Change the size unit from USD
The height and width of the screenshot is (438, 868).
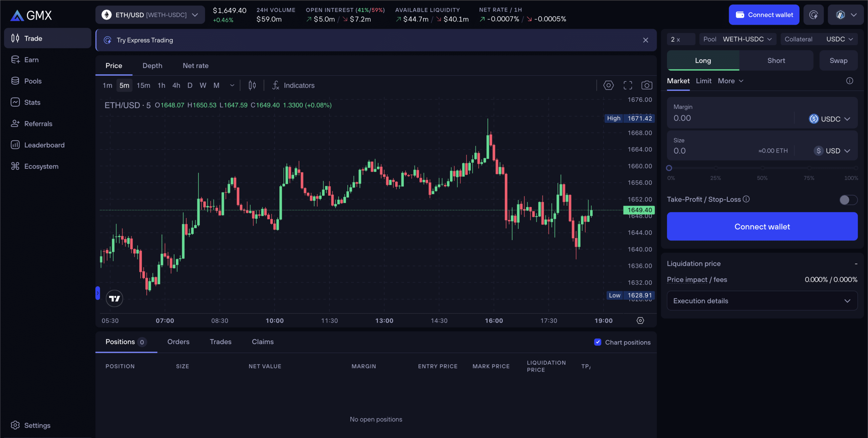tap(832, 151)
